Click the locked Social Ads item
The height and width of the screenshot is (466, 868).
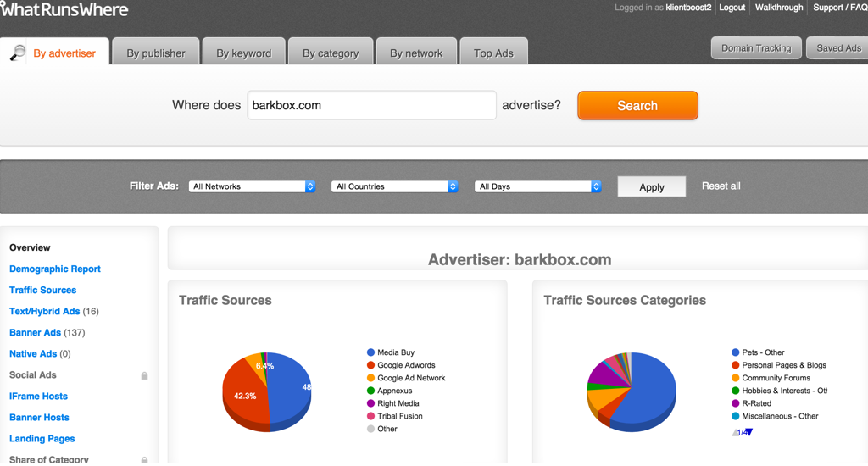click(x=33, y=374)
